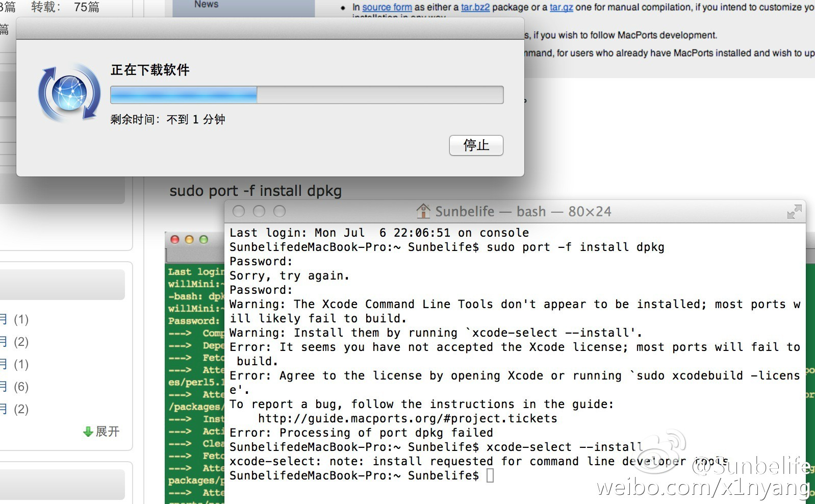Image resolution: width=815 pixels, height=504 pixels.
Task: Click the download progress bar
Action: (307, 95)
